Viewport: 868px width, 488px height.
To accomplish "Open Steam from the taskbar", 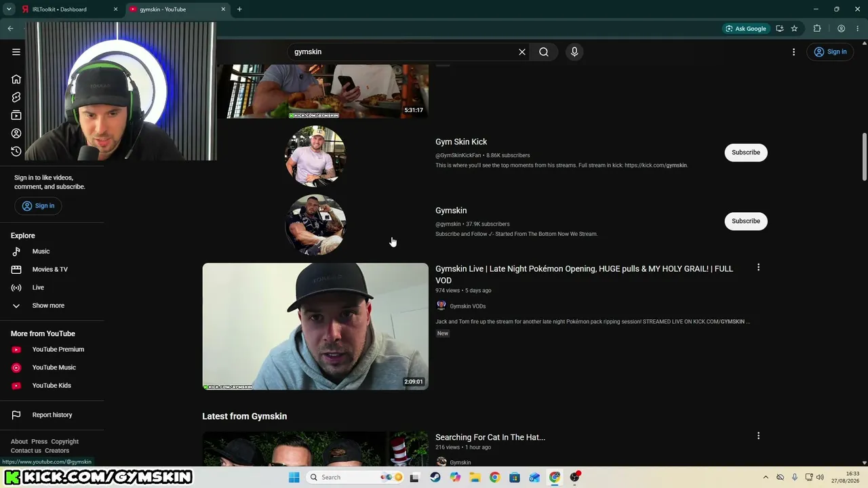I will 435,477.
